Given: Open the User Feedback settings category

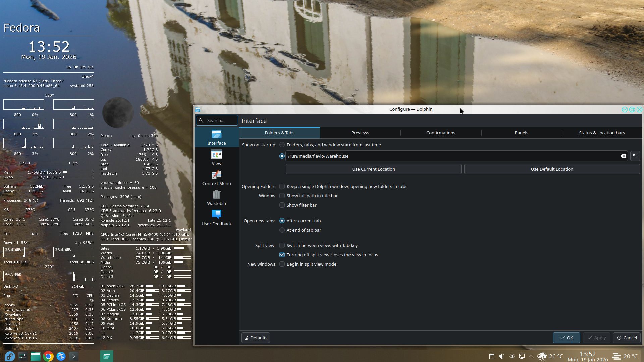Looking at the screenshot, I should point(216,218).
